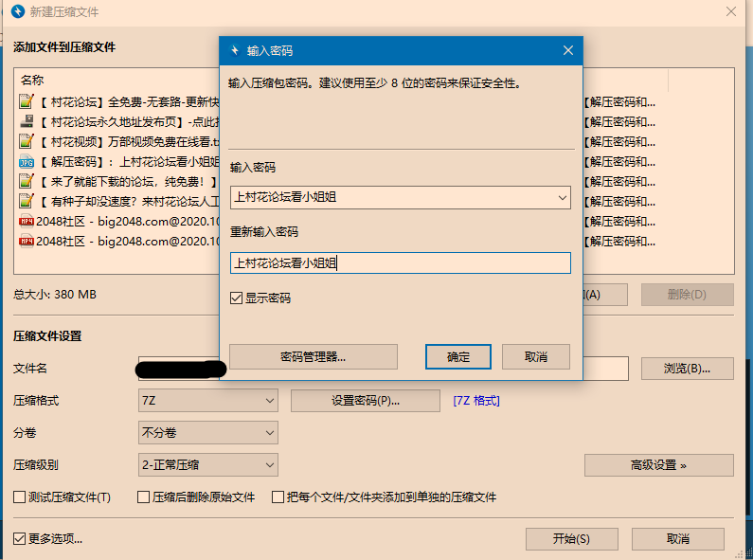Click inside the 重新输入密码 text field
Viewport: 753px width, 560px height.
pyautogui.click(x=400, y=263)
